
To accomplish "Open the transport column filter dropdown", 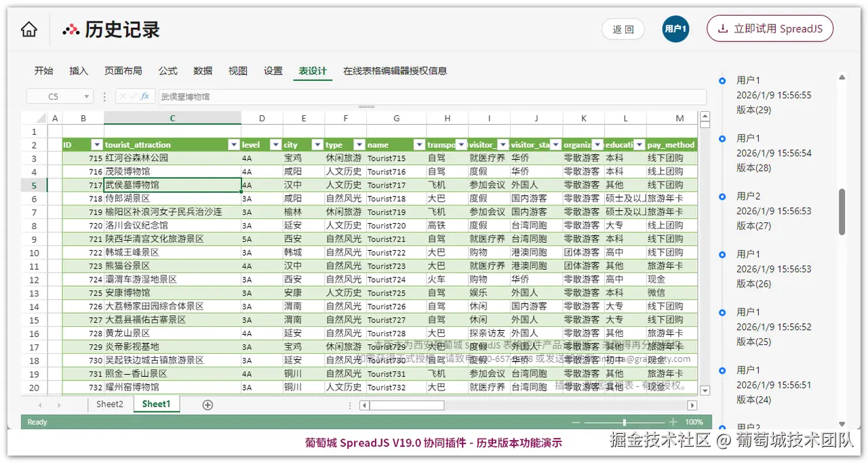I will [461, 144].
